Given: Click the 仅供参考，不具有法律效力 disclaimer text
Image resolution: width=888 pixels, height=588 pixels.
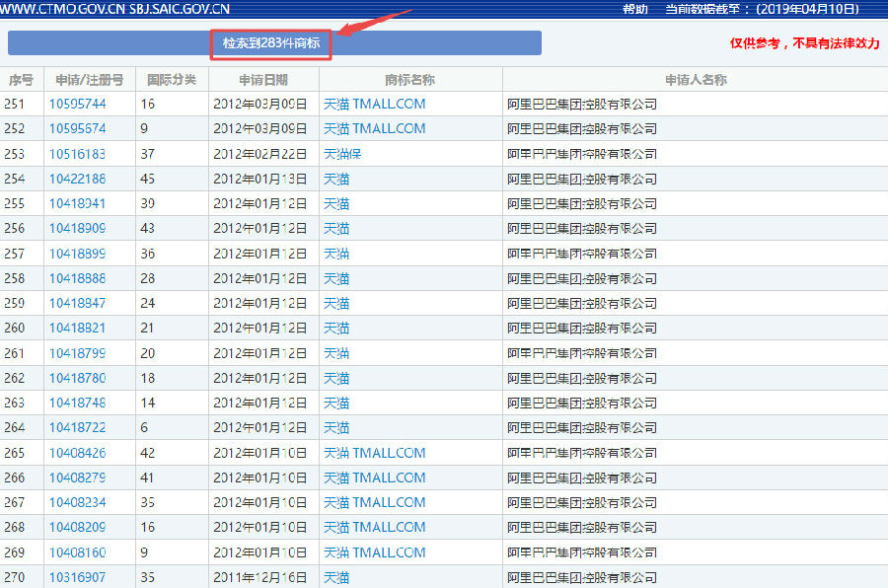Looking at the screenshot, I should pos(805,43).
